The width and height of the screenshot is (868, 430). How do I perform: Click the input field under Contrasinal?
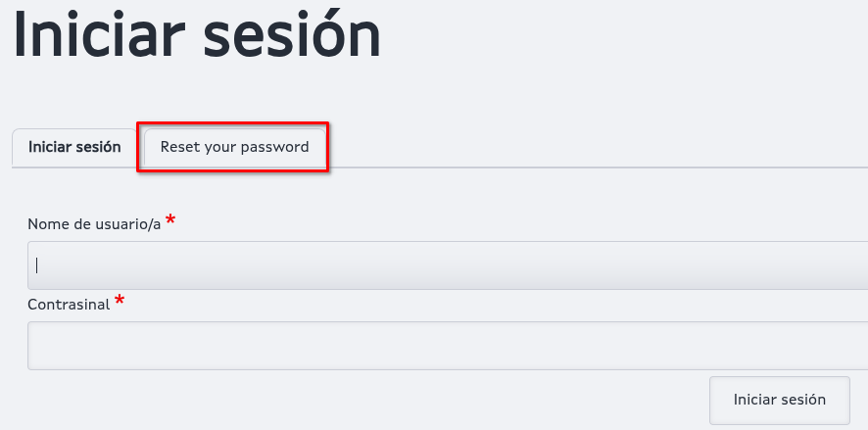tap(448, 346)
